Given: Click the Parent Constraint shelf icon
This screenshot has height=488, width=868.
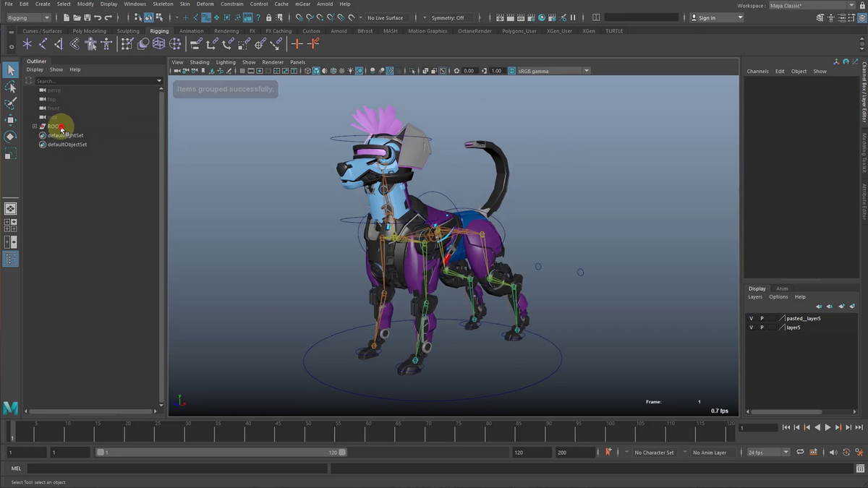Looking at the screenshot, I should (x=195, y=44).
